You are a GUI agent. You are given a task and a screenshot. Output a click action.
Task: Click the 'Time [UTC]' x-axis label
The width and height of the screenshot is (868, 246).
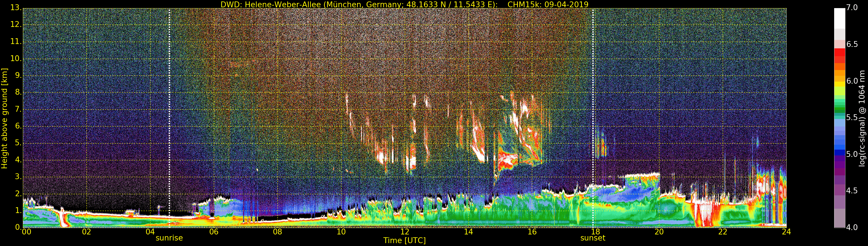(x=404, y=241)
